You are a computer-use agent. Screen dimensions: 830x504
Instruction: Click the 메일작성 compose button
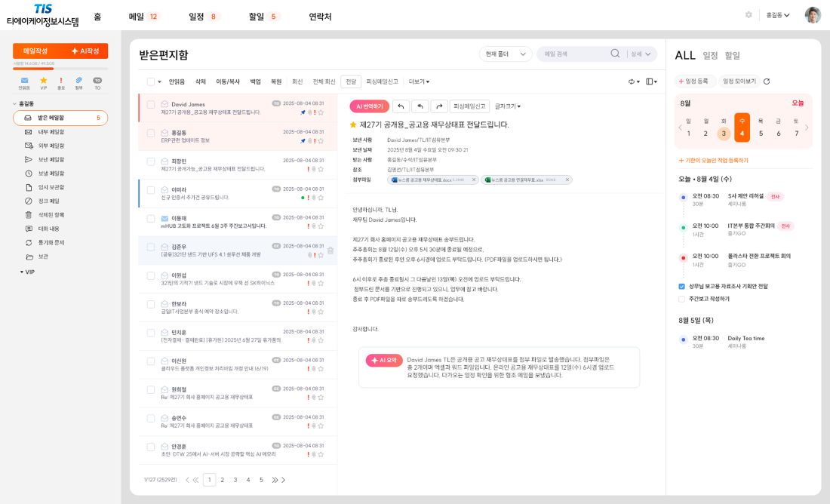[x=35, y=51]
